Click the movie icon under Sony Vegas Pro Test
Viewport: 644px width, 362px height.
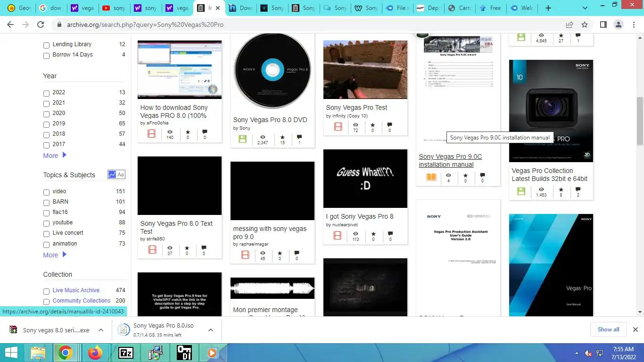(338, 127)
